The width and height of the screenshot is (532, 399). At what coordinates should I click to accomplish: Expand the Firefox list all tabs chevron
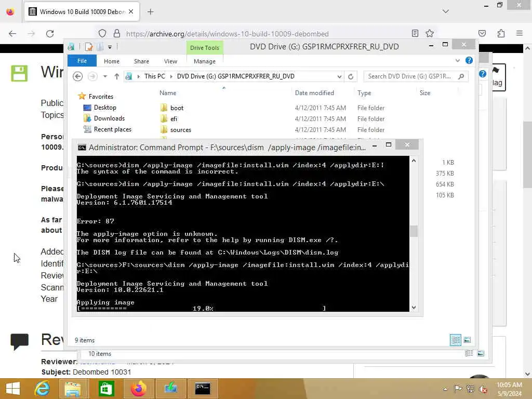pyautogui.click(x=446, y=11)
